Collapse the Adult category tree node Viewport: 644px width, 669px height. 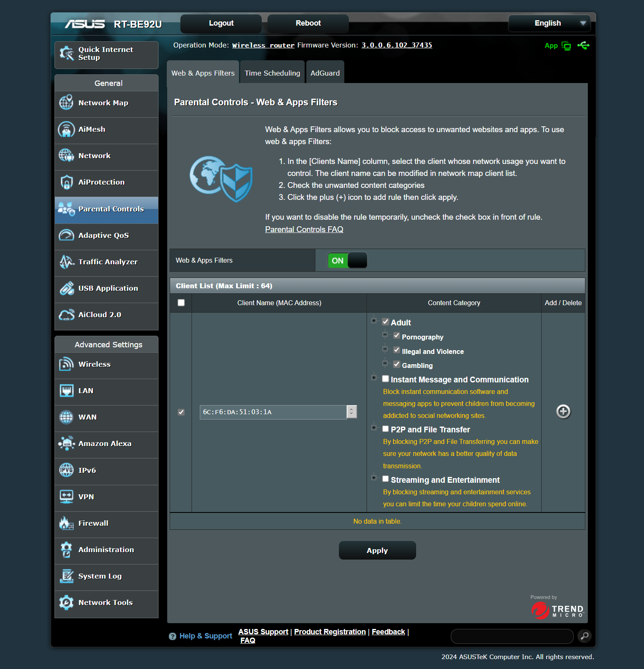374,320
